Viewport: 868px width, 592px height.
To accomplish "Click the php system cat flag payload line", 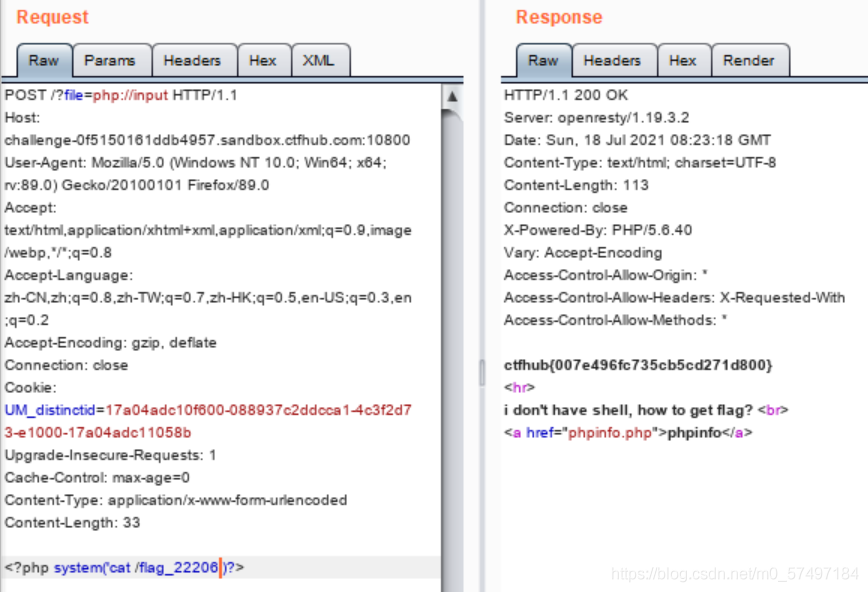I will (x=124, y=568).
